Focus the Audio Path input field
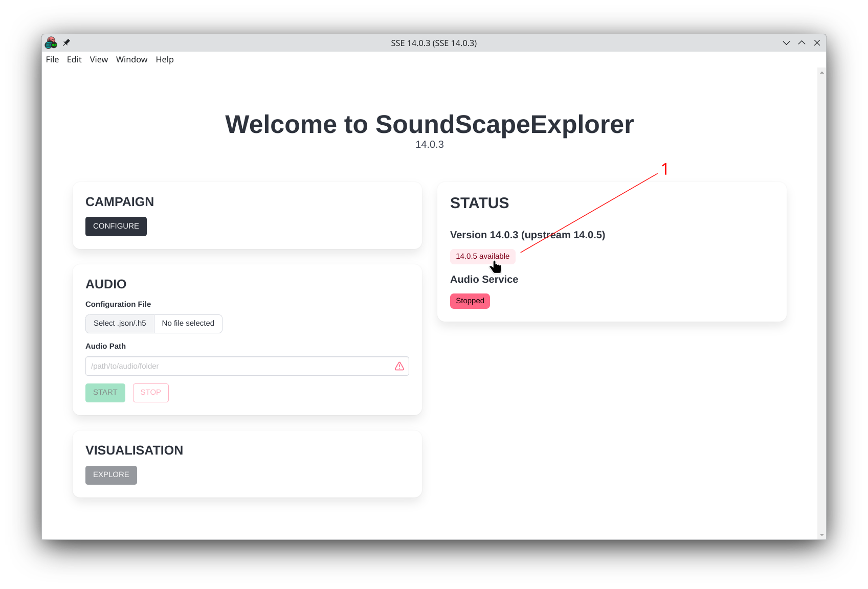Screen dimensions: 868x589 click(x=238, y=366)
